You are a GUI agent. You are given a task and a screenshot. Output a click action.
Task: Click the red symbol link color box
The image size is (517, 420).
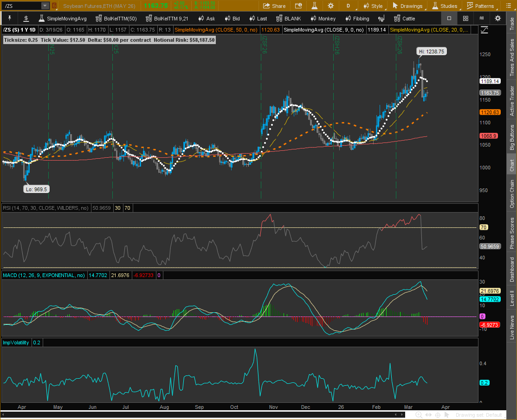[x=54, y=6]
